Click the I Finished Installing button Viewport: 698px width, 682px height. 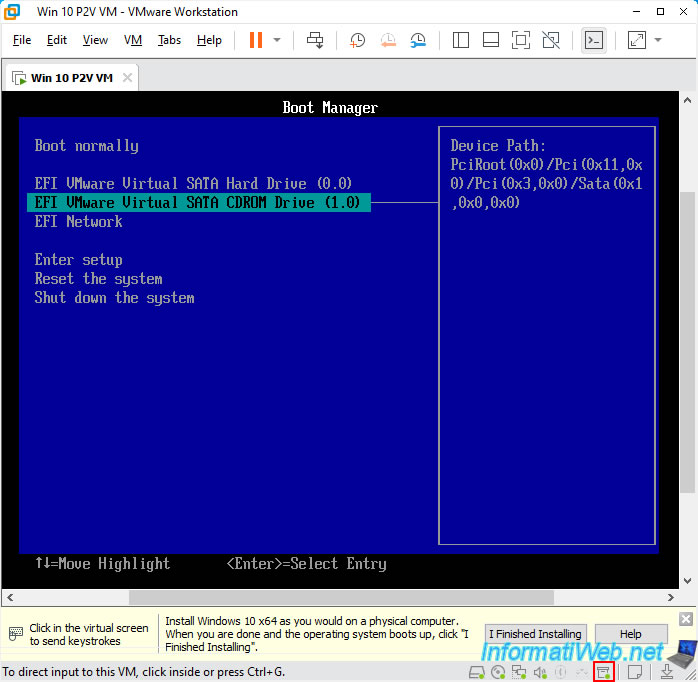tap(535, 634)
